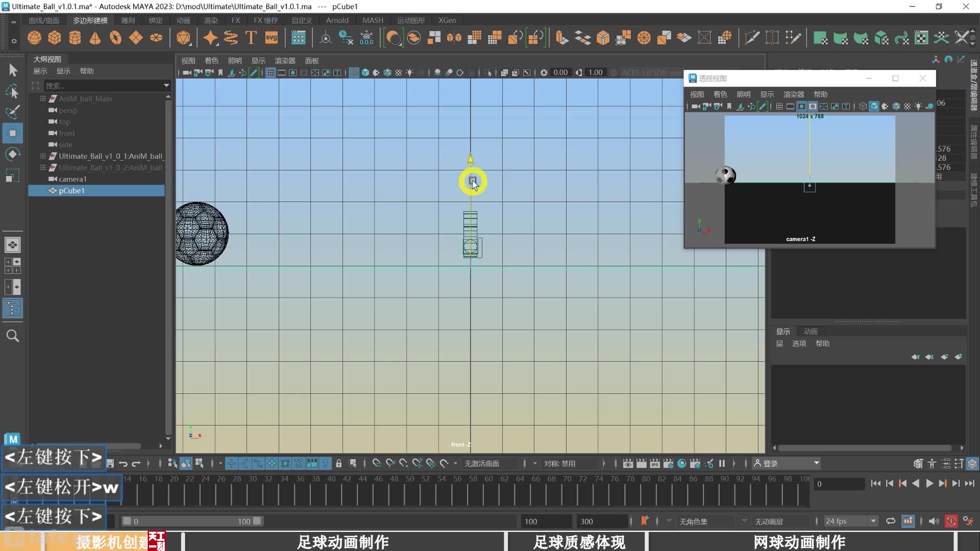Click the play forward button

point(929,484)
